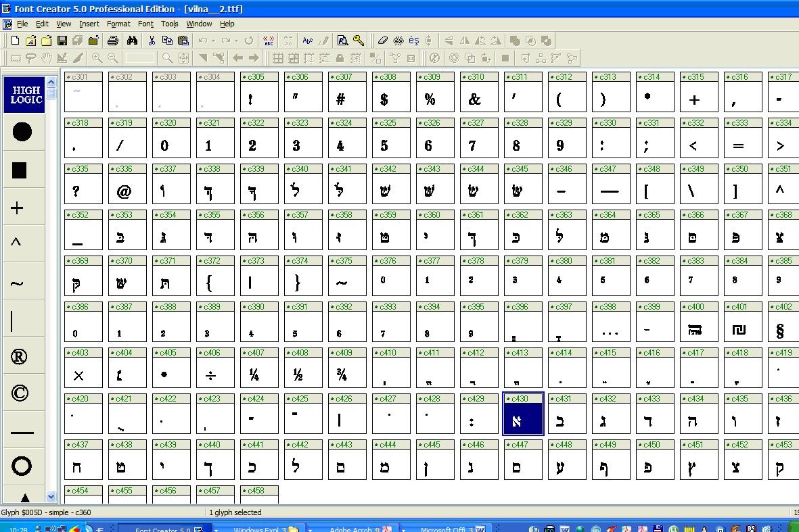Insert plus sign sample shape
This screenshot has height=532, width=799.
point(17,208)
